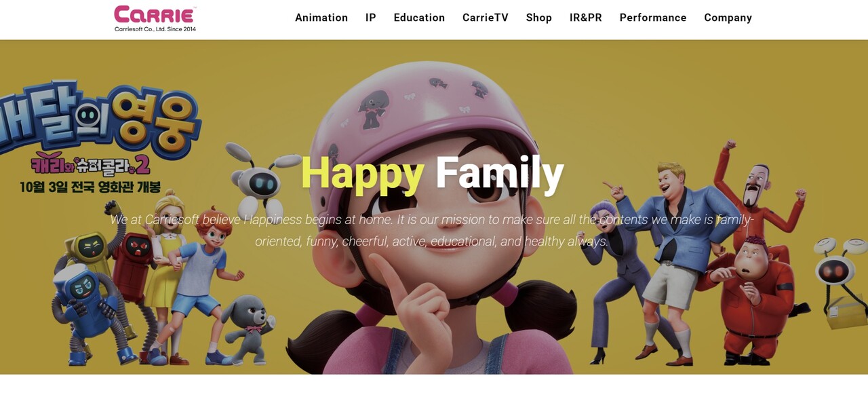Click the Carriesoft mission description text

(432, 230)
